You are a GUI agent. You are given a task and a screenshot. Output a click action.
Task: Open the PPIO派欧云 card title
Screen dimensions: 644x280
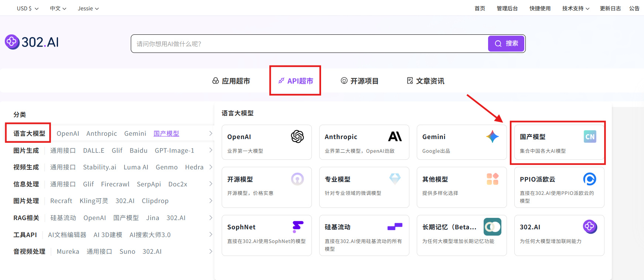pos(538,179)
